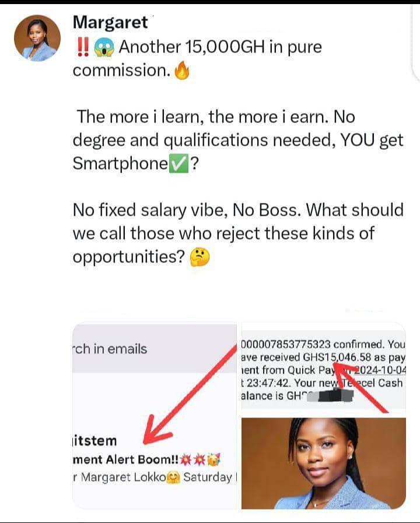Click the fire emoji after commission

[x=182, y=71]
